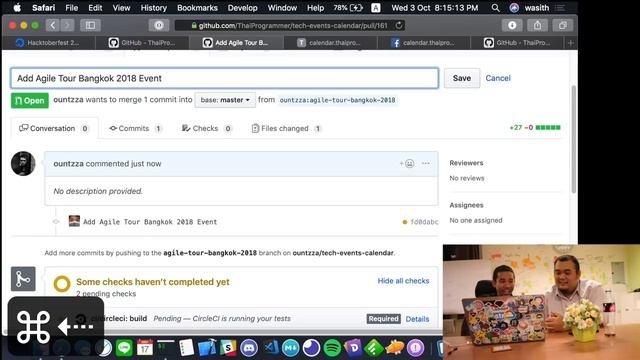Image resolution: width=640 pixels, height=360 pixels.
Task: Open Visual Studio Code from the Dock
Action: (x=270, y=348)
